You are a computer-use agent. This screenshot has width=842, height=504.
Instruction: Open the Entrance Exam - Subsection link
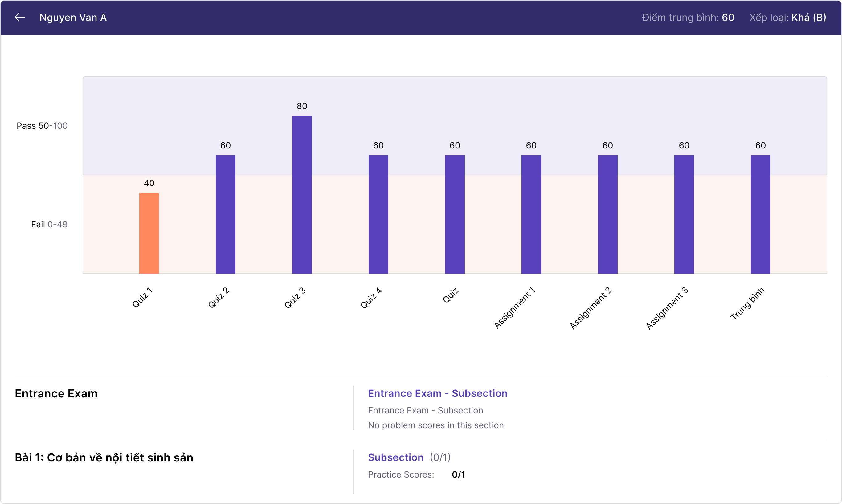point(437,393)
